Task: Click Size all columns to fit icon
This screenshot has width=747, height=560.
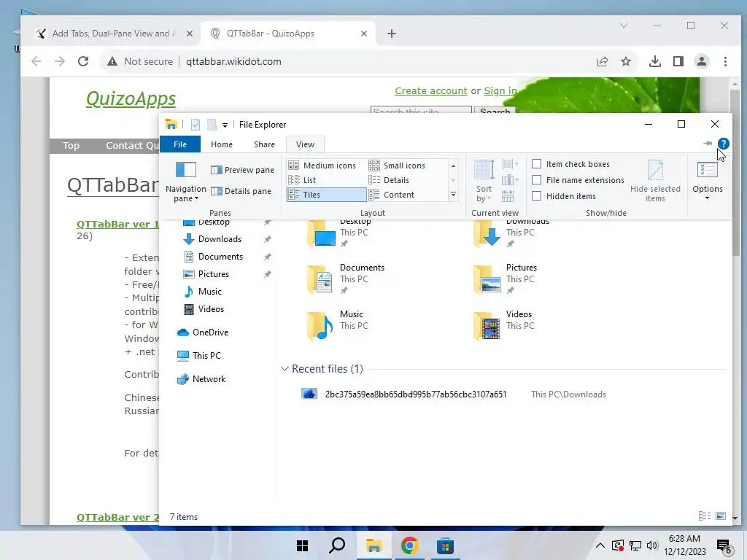Action: tap(508, 195)
